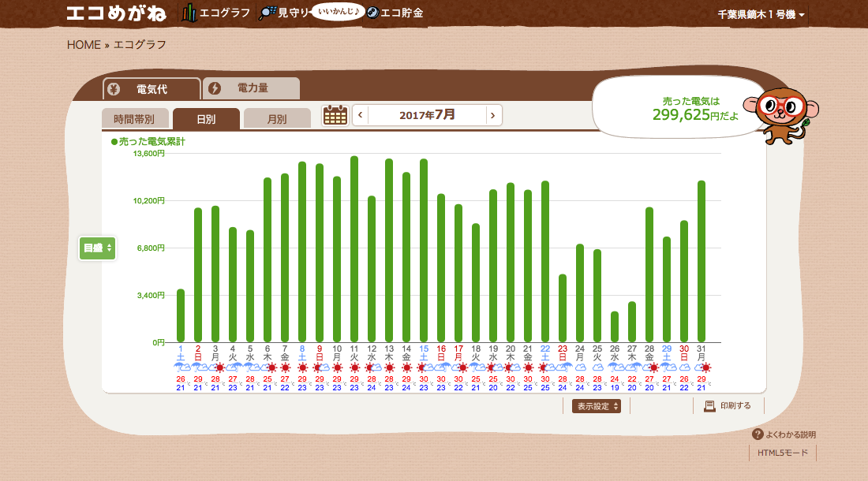The image size is (868, 481).
Task: Click the sunny weather icon for July 10
Action: coord(337,367)
